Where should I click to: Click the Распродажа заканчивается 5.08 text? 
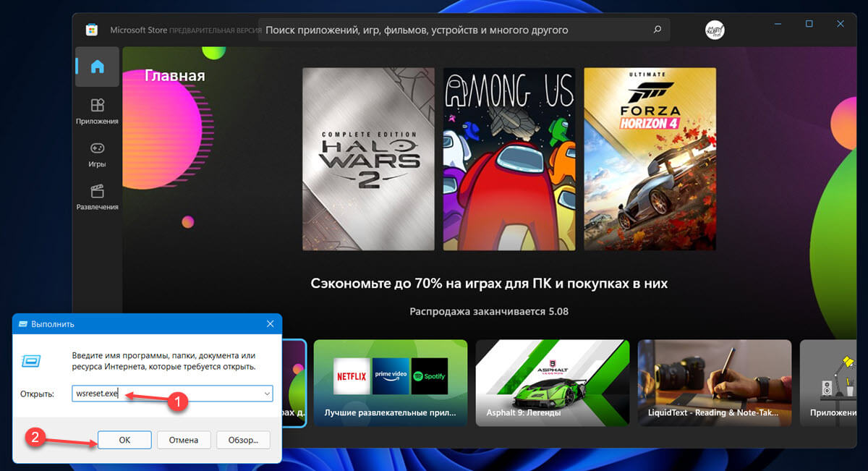[x=489, y=312]
